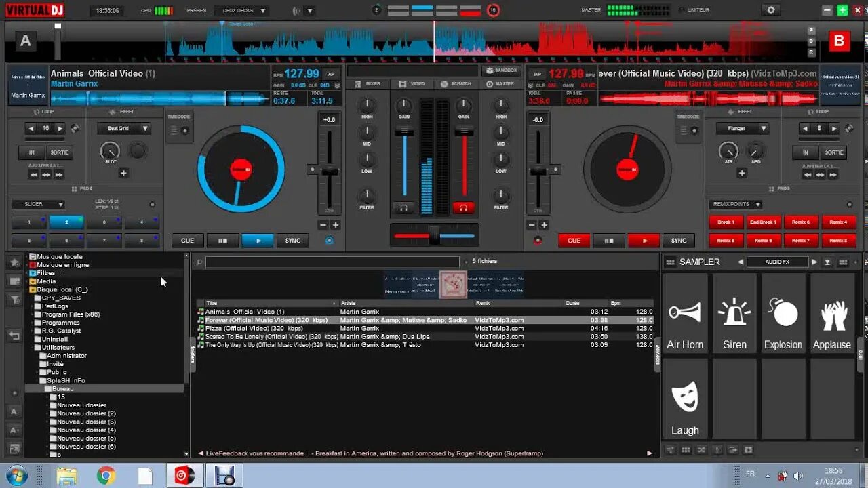Click the crossfader slider
The height and width of the screenshot is (488, 868).
tap(434, 235)
